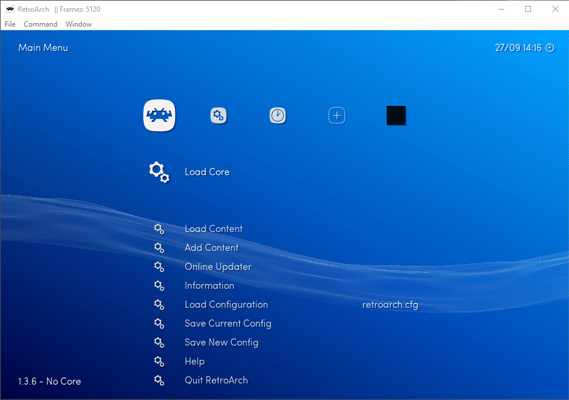Click the gear icon next to Help
The width and height of the screenshot is (569, 400).
point(159,362)
